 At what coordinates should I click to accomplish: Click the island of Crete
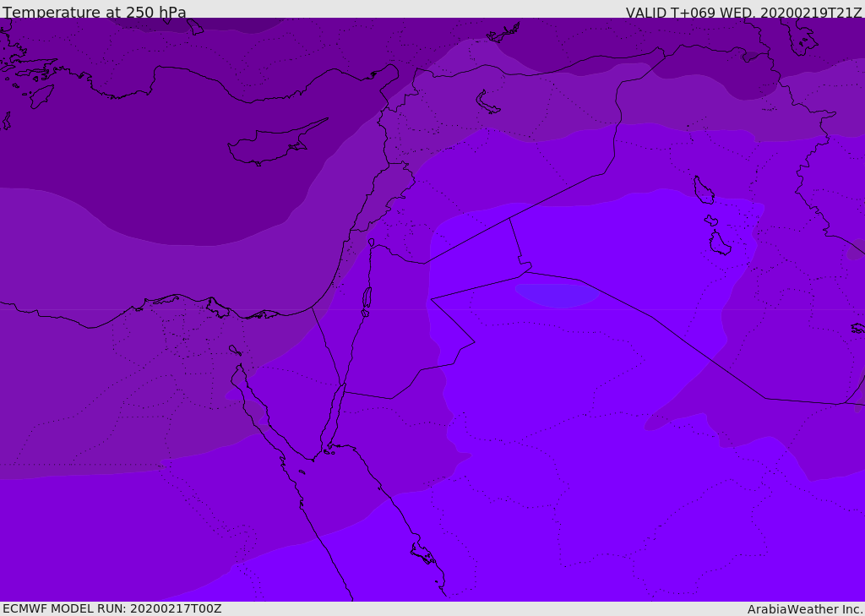point(41,95)
